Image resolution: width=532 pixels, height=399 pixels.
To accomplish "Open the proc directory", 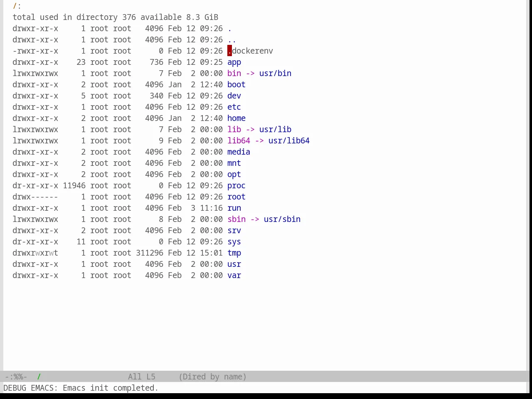I will tap(236, 186).
